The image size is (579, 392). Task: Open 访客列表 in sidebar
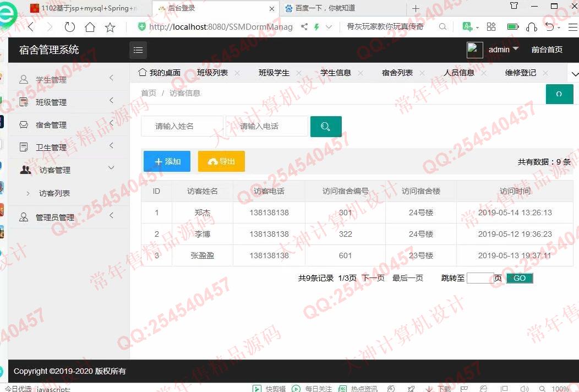coord(54,193)
